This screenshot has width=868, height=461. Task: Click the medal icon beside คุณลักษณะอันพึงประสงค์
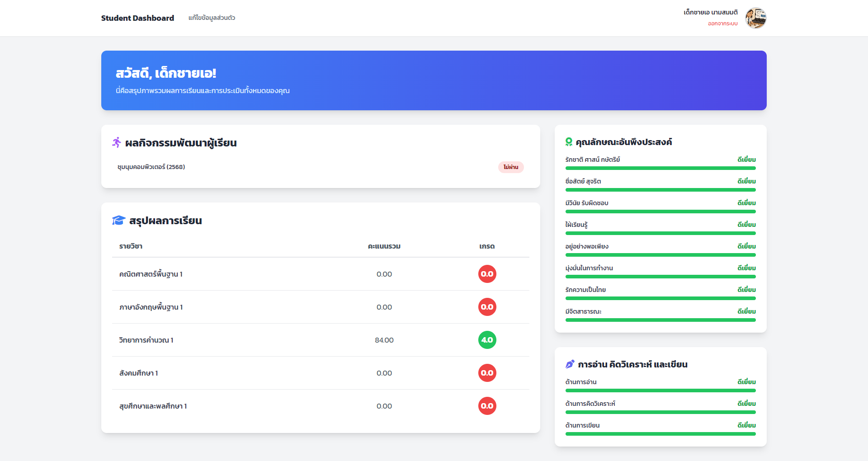569,141
